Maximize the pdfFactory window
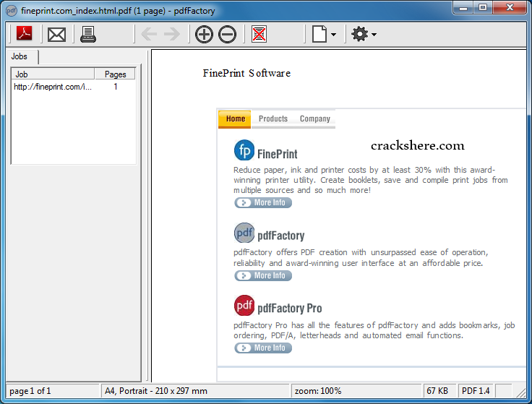 (483, 7)
